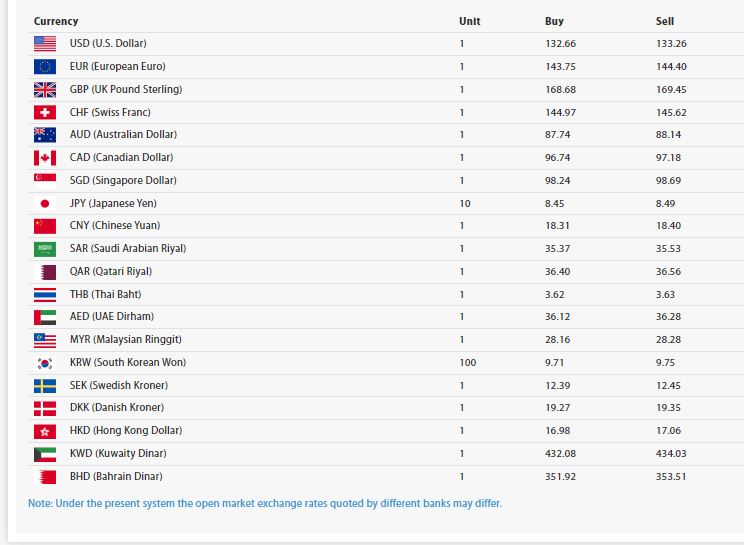Image resolution: width=744 pixels, height=545 pixels.
Task: Click the Swiss flag icon
Action: pyautogui.click(x=45, y=113)
